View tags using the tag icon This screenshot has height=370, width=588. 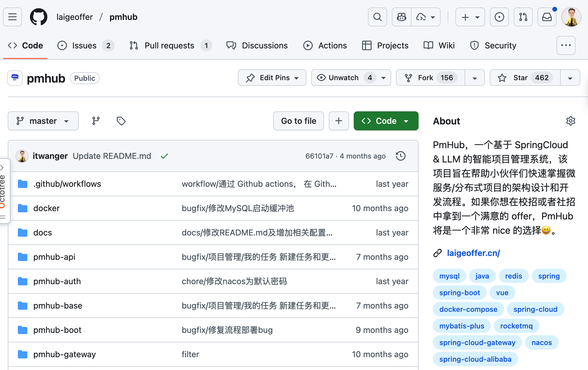click(x=121, y=121)
